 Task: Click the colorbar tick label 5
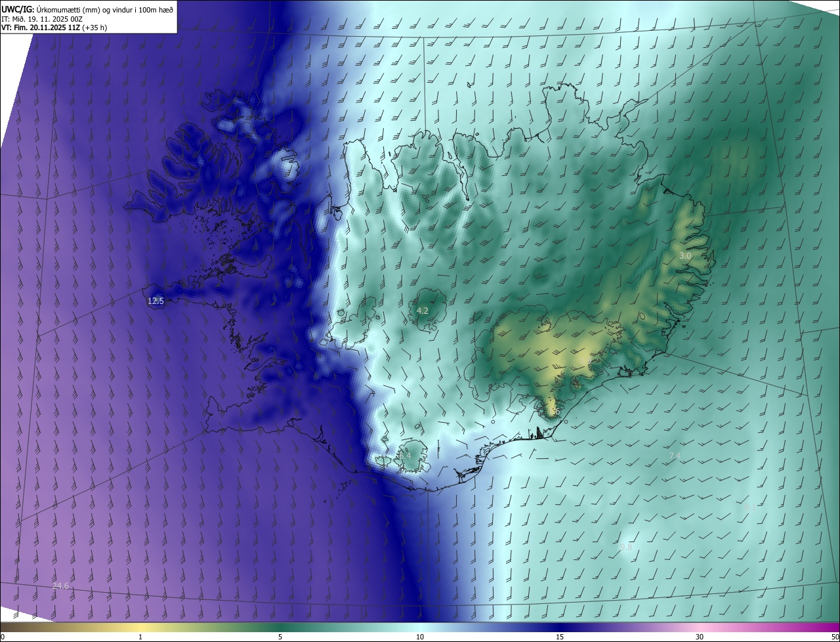point(280,637)
